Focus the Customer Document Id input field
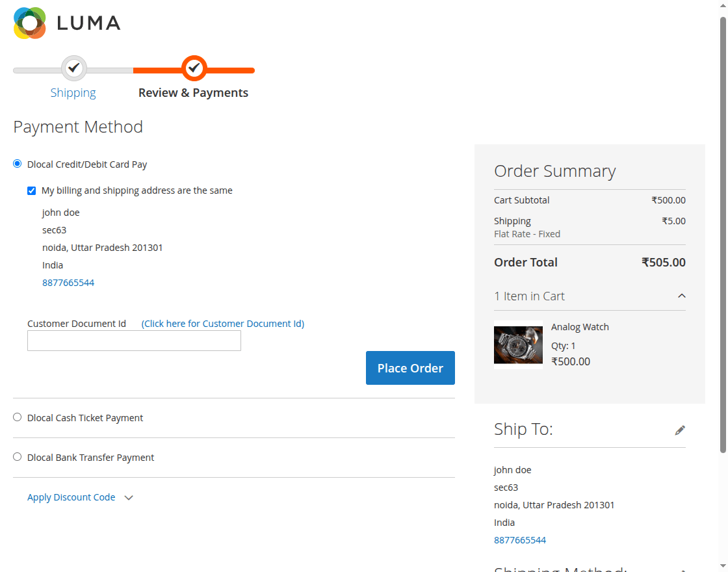 (x=134, y=341)
